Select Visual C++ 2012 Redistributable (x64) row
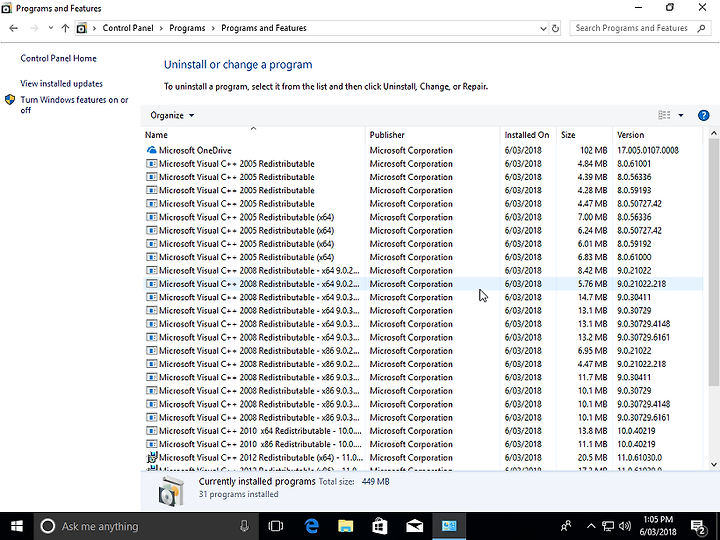Screen dimensions: 720x540 pos(422,457)
